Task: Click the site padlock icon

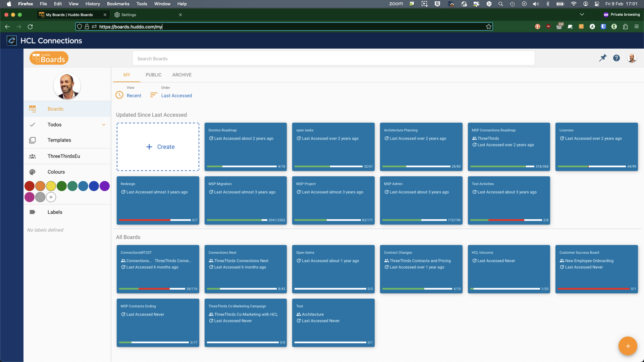Action: coord(87,27)
